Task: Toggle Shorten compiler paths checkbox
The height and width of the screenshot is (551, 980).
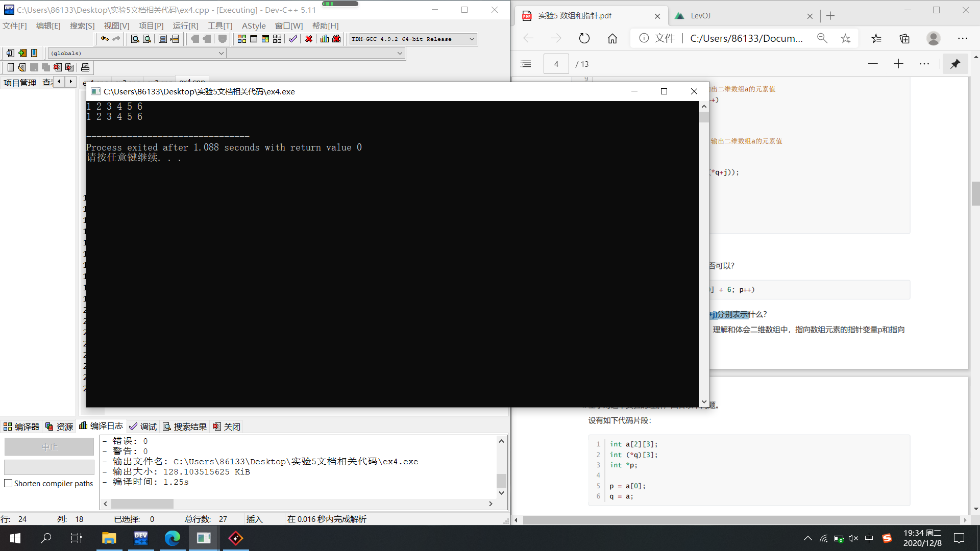Action: tap(8, 483)
